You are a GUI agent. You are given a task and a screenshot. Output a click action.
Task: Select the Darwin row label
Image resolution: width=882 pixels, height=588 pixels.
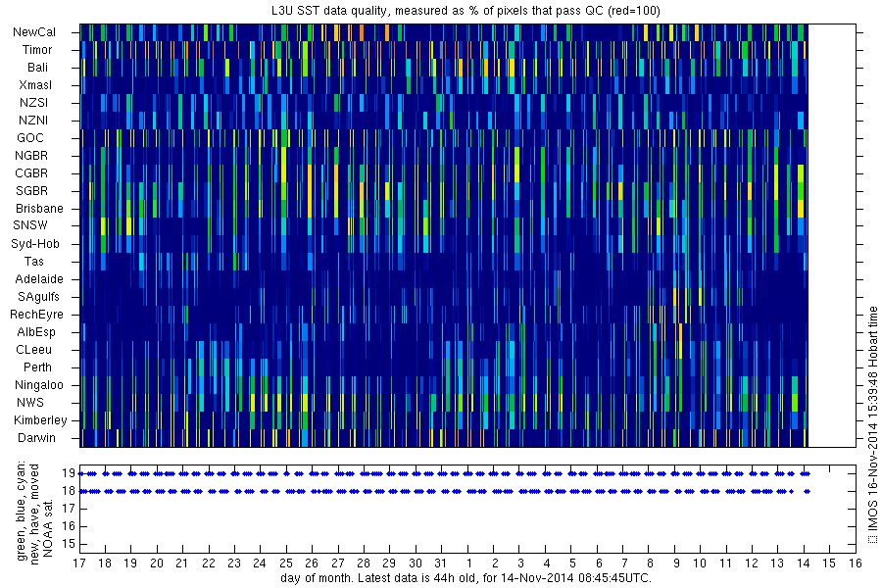pyautogui.click(x=36, y=438)
